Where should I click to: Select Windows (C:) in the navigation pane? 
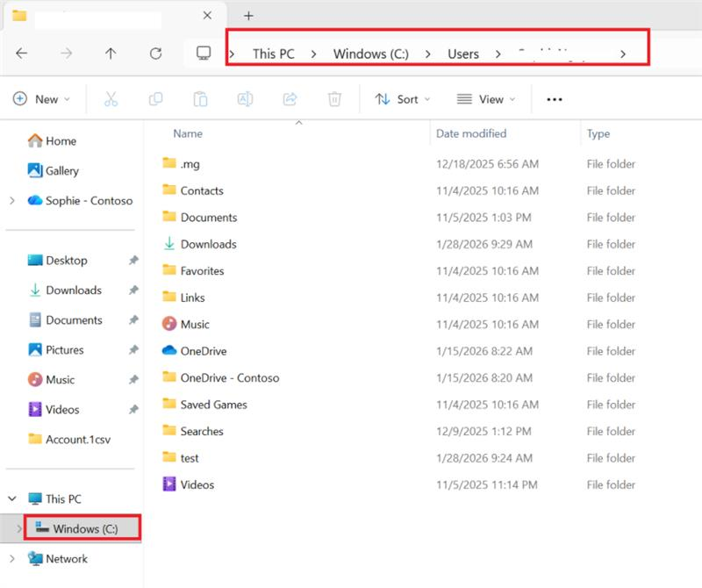click(x=76, y=529)
